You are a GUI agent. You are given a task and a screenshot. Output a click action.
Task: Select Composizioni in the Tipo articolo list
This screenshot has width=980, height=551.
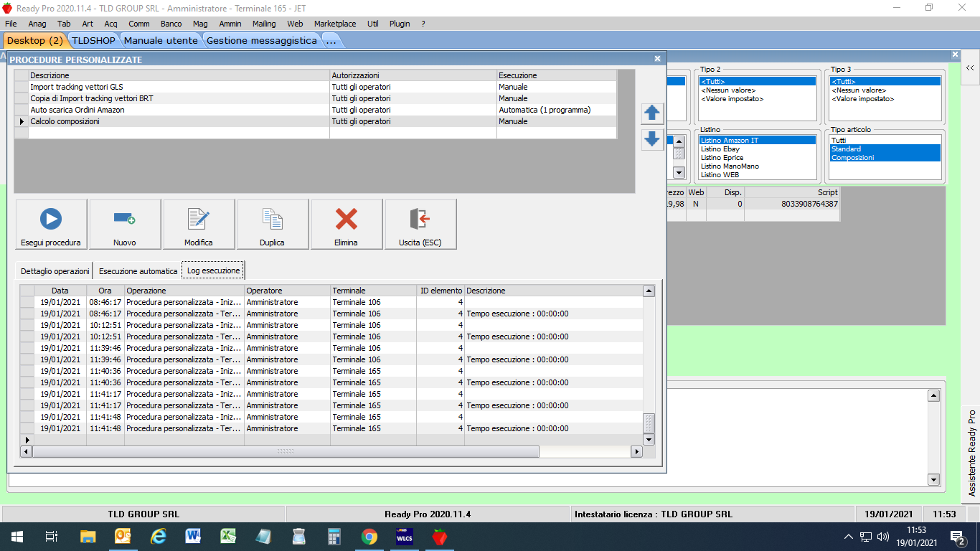click(885, 158)
